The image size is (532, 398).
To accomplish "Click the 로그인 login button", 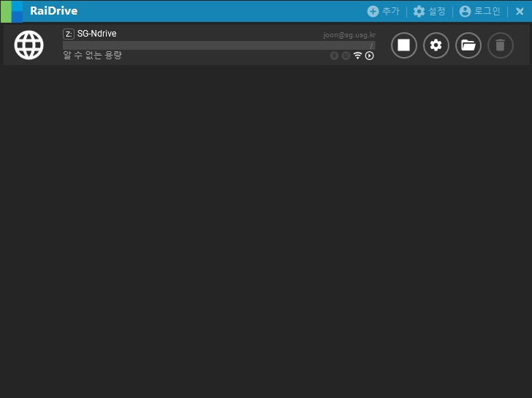I will pos(479,11).
